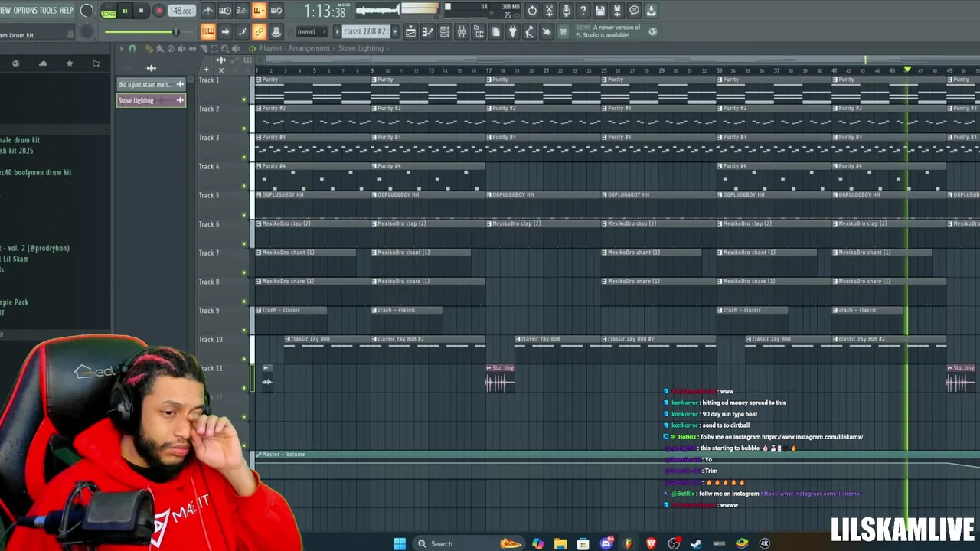Mute Track 9 with its green dot
The width and height of the screenshot is (980, 551).
[x=244, y=330]
